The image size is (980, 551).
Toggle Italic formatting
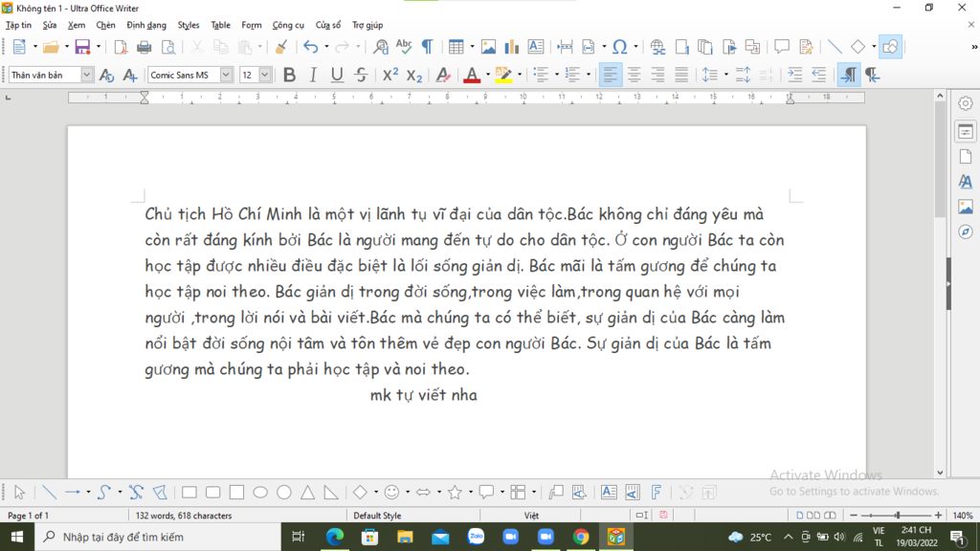pos(313,75)
